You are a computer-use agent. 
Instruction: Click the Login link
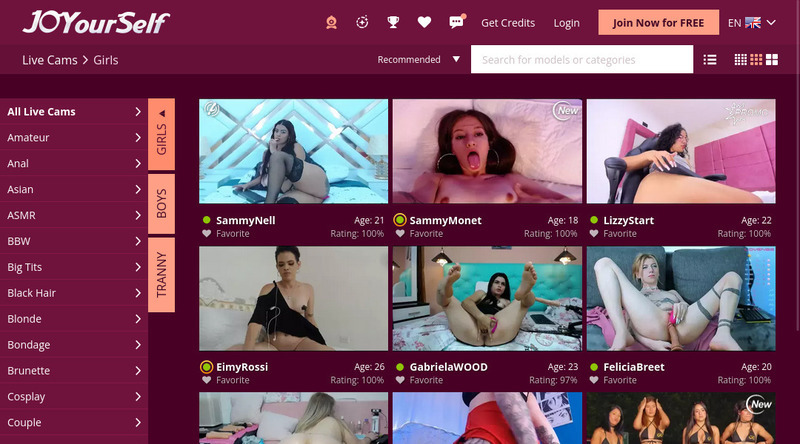click(x=566, y=23)
